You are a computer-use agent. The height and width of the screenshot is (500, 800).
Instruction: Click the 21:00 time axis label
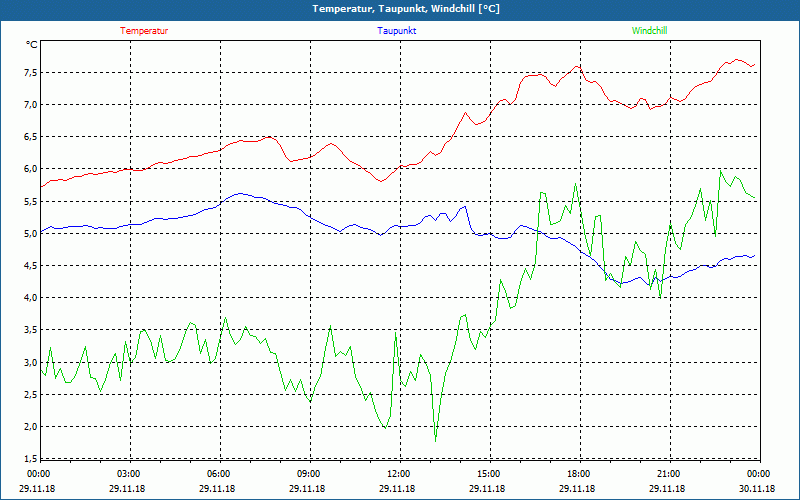click(x=667, y=474)
